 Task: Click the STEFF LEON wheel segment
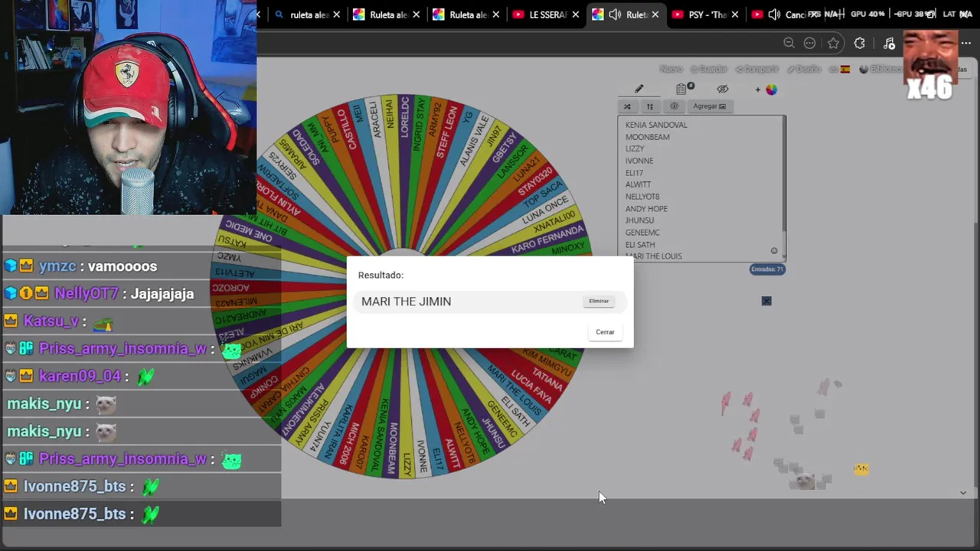[447, 132]
